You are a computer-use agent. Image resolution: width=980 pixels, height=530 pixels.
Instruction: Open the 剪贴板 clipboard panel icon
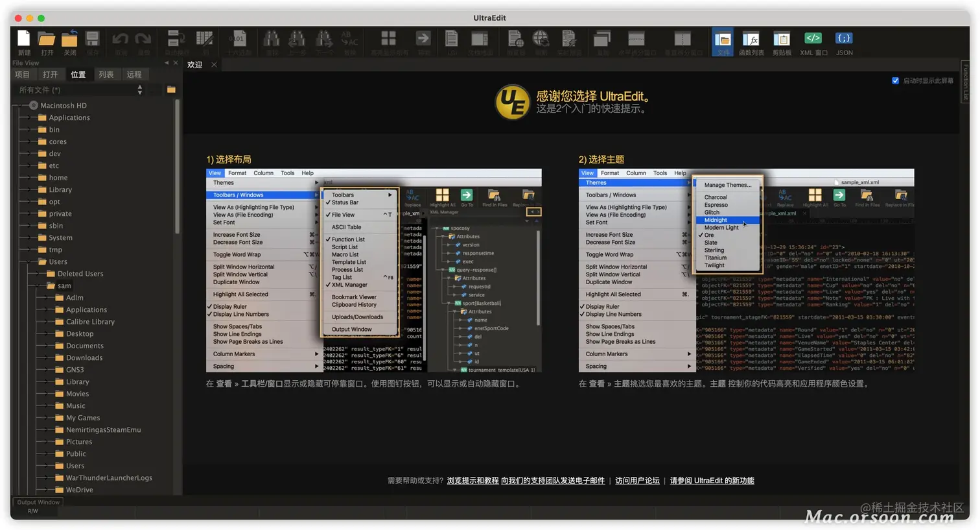click(782, 42)
